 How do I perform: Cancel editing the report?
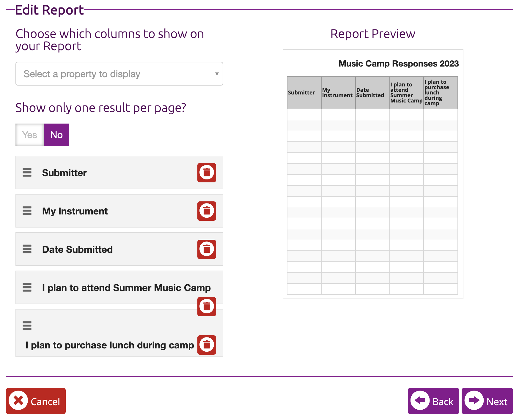click(x=36, y=401)
